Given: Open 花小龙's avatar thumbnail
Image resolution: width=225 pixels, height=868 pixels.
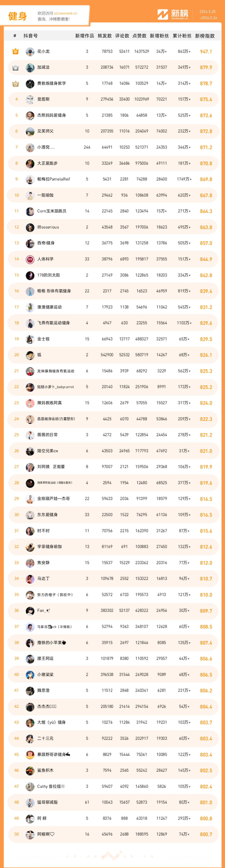Looking at the screenshot, I should pyautogui.click(x=30, y=52).
